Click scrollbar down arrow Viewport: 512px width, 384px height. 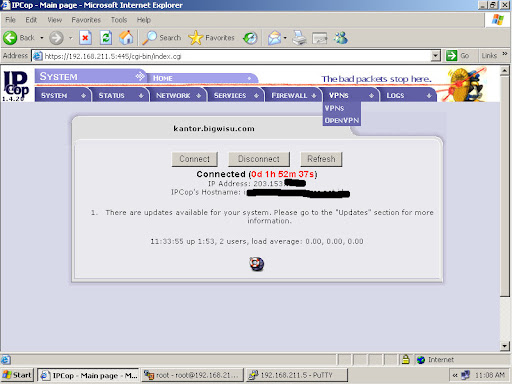point(505,346)
